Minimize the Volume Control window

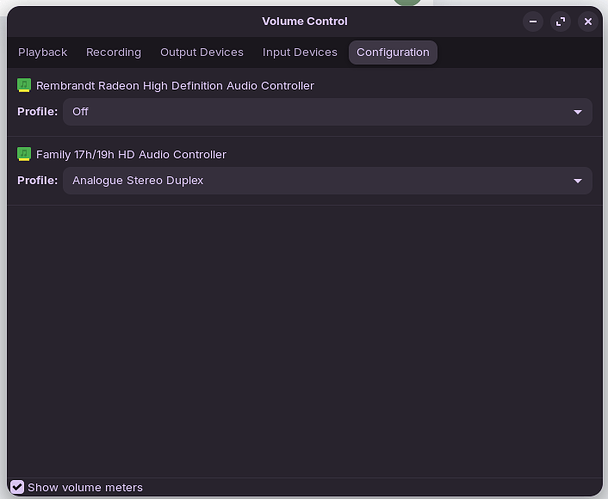click(x=534, y=21)
